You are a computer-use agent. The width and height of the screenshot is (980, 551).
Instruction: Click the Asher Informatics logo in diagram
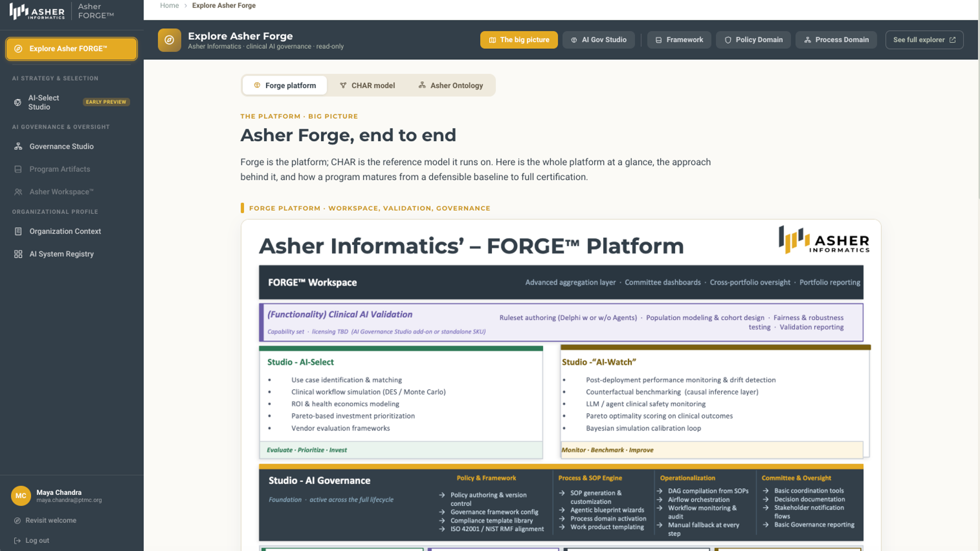coord(824,240)
